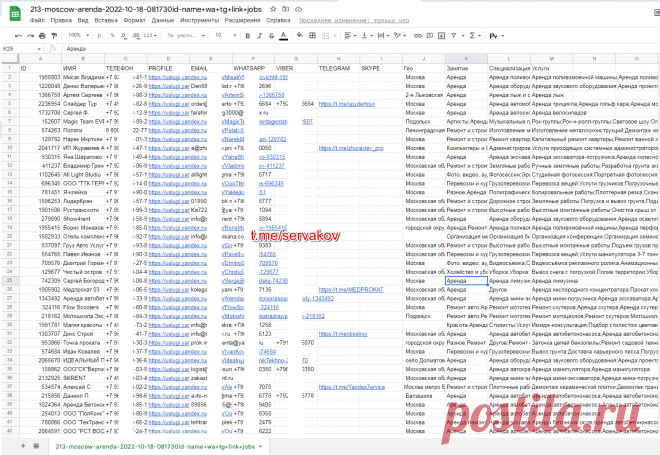The image size is (660, 455).
Task: Open the t.me/Yandex7ervice Telegram link
Action: click(x=351, y=387)
